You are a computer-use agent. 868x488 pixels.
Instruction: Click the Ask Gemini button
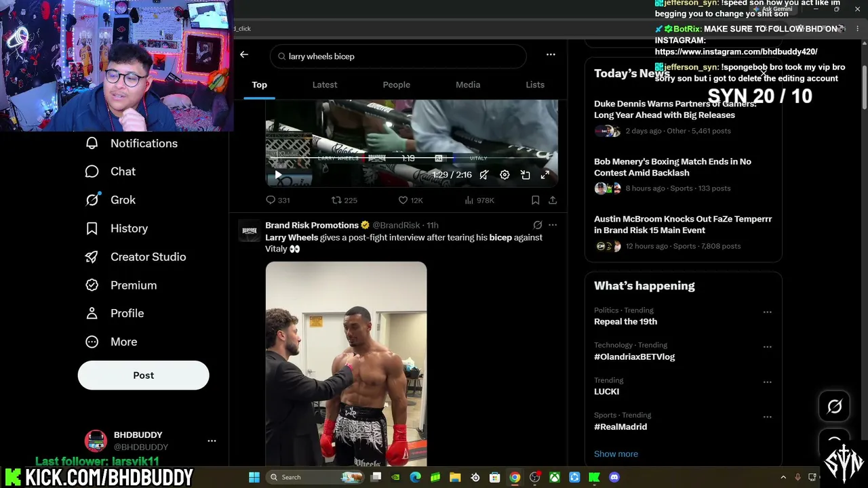(772, 9)
